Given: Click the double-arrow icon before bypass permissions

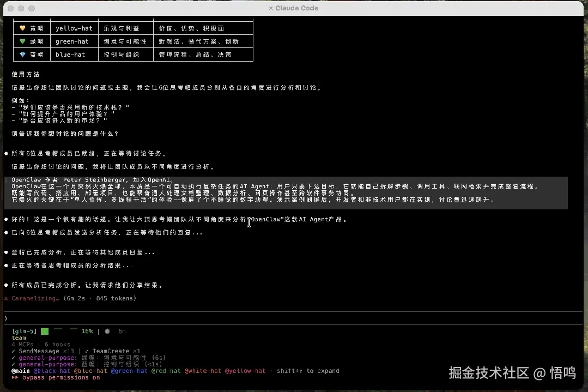Looking at the screenshot, I should click(15, 377).
